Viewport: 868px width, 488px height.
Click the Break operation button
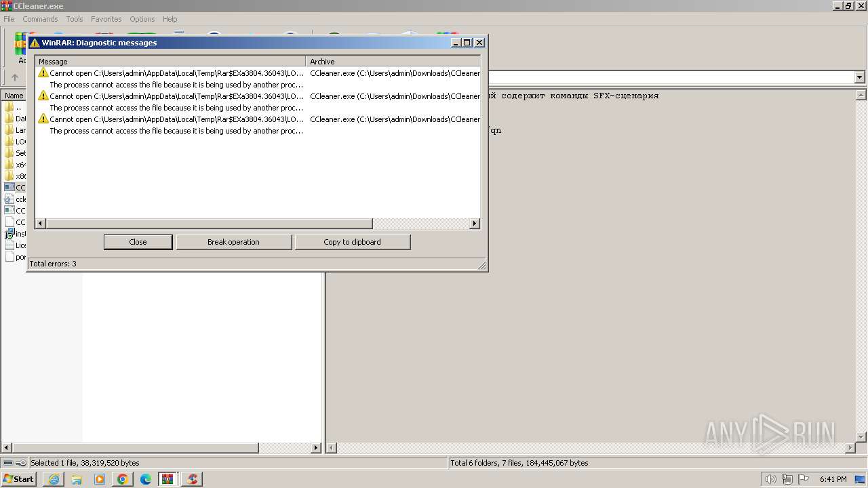(233, 242)
